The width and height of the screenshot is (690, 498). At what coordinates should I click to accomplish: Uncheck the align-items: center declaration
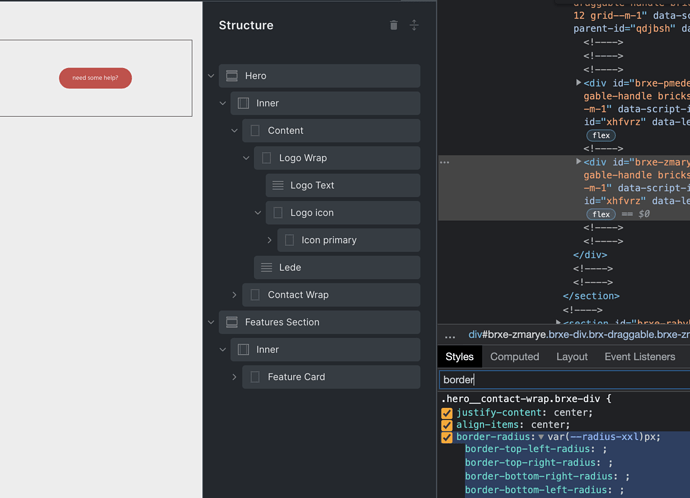coord(447,425)
